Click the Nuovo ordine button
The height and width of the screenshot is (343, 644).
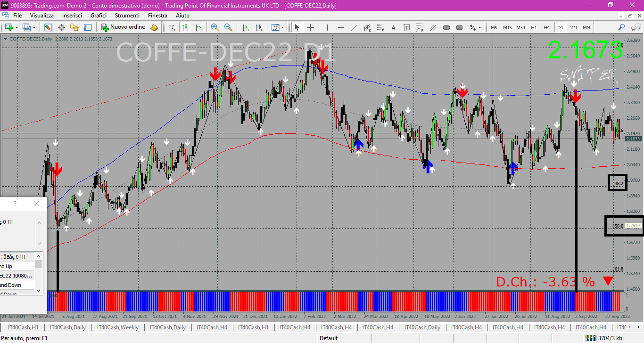(124, 27)
